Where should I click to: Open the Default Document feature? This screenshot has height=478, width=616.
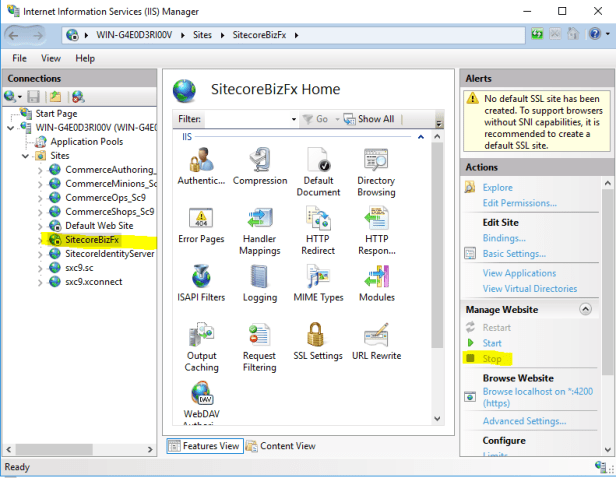pyautogui.click(x=319, y=161)
